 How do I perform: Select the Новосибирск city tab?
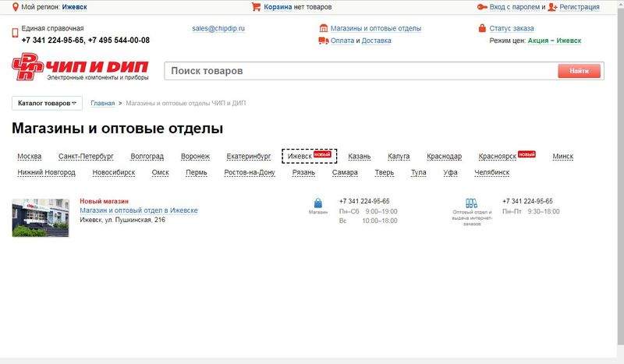[114, 173]
